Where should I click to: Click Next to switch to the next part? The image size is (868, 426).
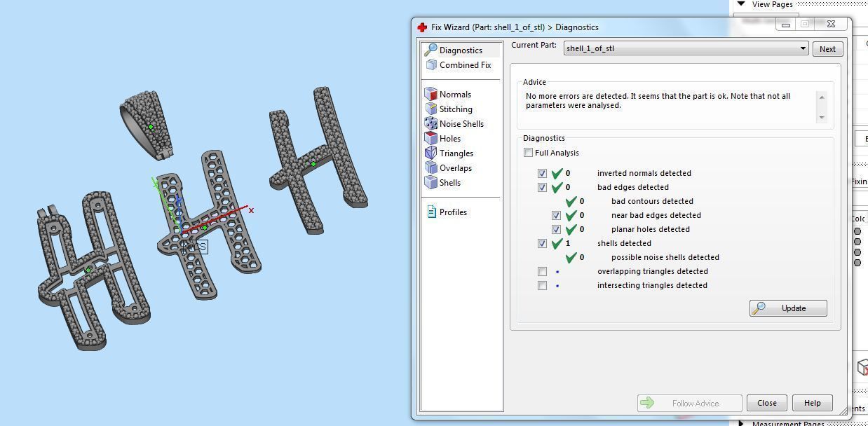[827, 49]
